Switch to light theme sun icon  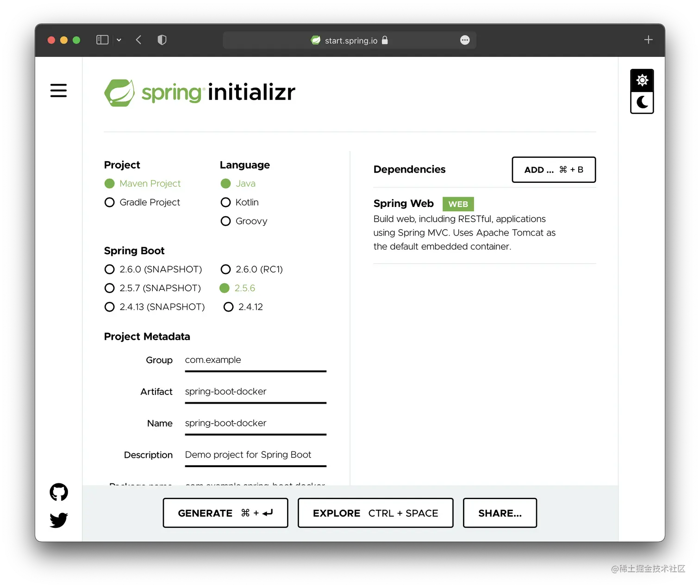(642, 80)
